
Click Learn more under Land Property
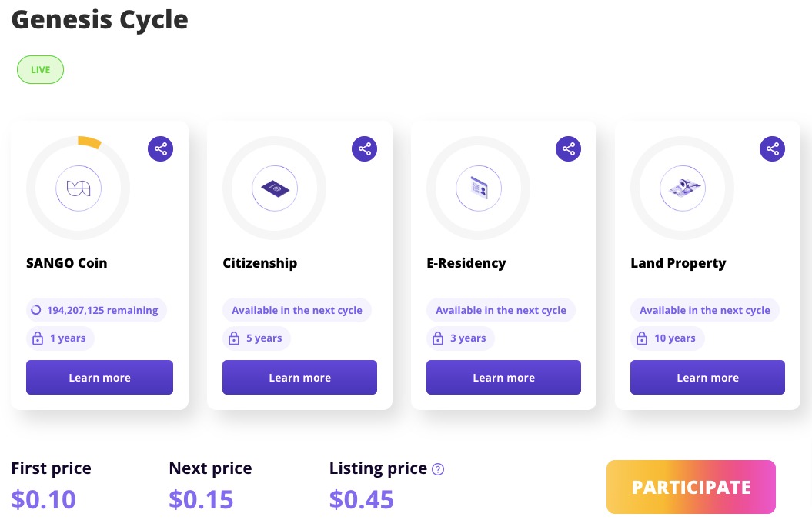click(707, 378)
